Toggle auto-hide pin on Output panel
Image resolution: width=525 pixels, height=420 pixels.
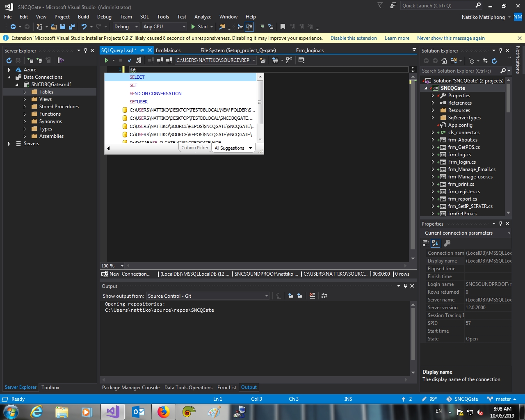[405, 286]
